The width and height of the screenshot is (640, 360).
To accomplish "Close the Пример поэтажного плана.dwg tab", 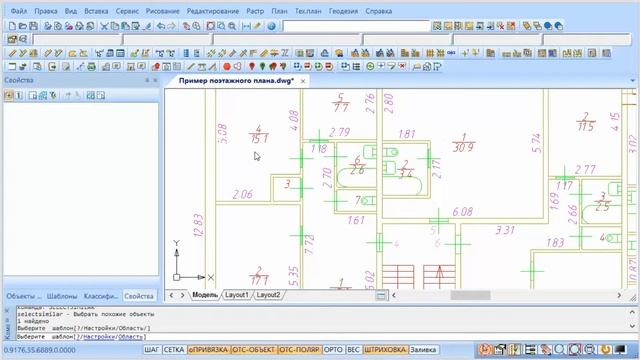I will (x=303, y=81).
